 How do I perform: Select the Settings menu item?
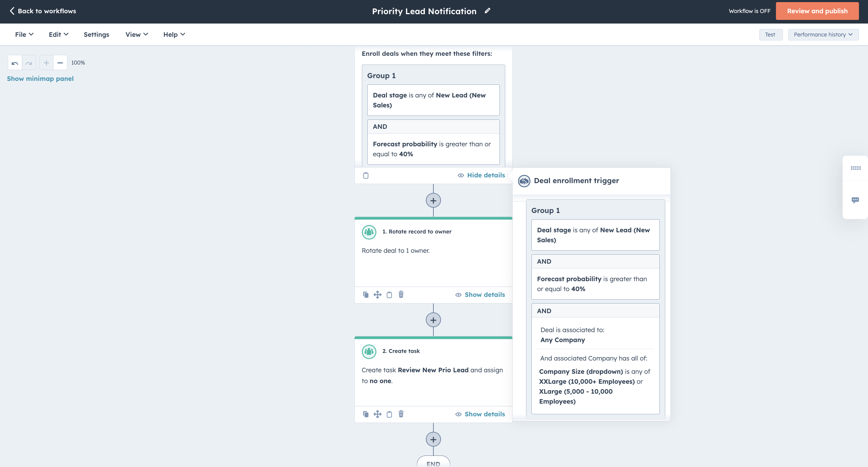(x=96, y=34)
